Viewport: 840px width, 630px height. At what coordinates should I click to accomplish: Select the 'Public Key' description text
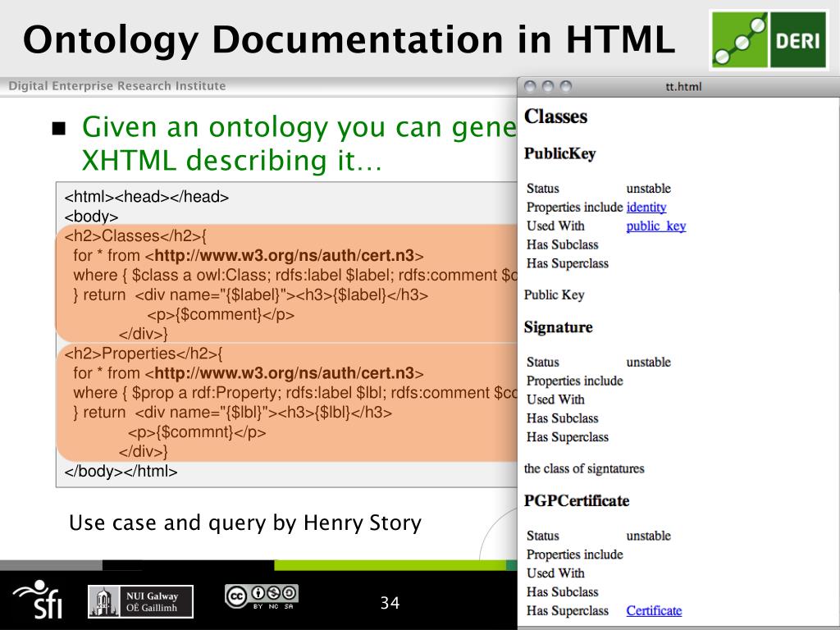click(554, 295)
